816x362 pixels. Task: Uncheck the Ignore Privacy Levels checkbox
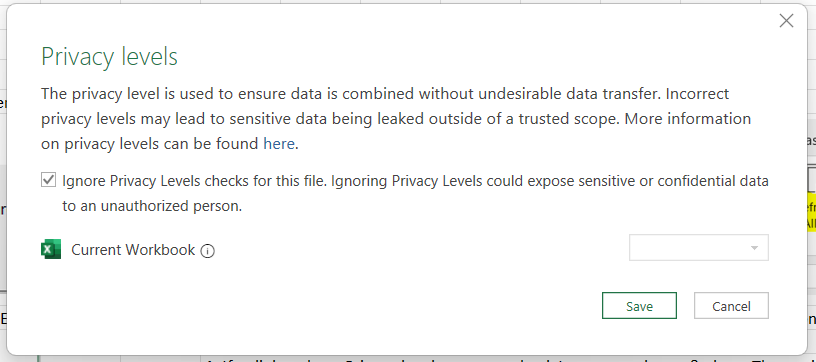[48, 180]
